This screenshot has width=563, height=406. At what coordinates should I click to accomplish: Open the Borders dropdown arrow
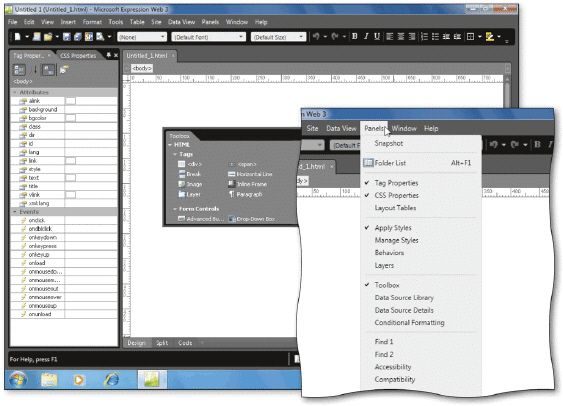click(x=480, y=37)
